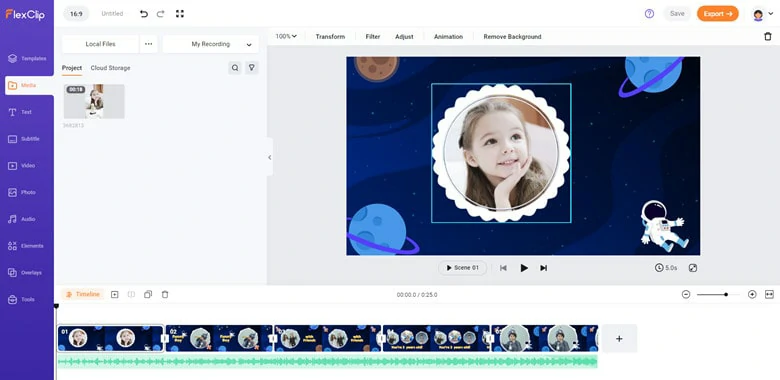780x380 pixels.
Task: Click the timeline zoom slider handle
Action: 726,294
